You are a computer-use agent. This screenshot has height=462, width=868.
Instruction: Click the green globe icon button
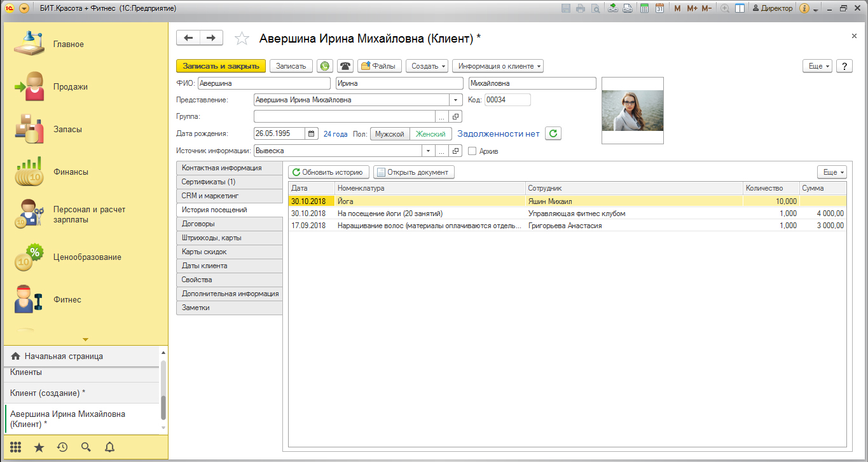(325, 66)
